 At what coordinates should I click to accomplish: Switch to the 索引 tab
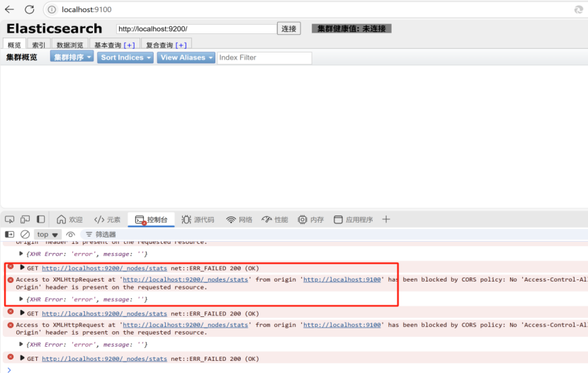39,45
